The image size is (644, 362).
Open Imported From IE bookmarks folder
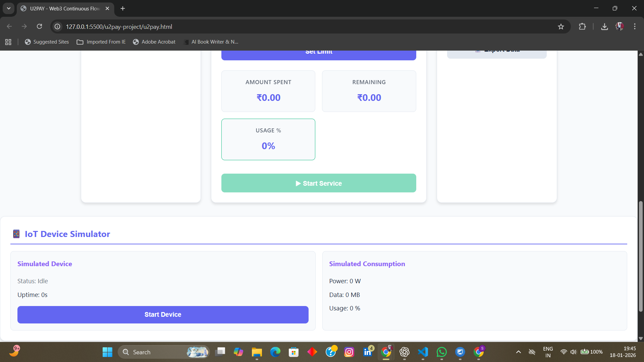click(101, 42)
